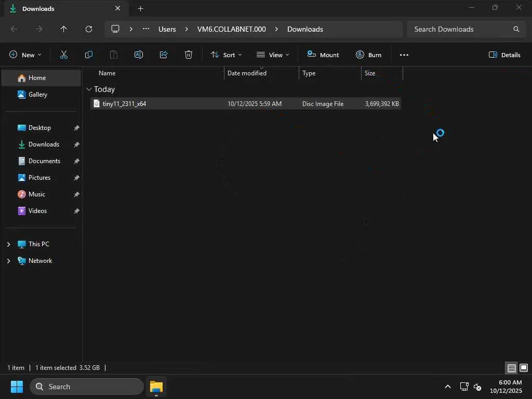Expand chevron after VM6.COLLABNET.000 in breadcrumb
The image size is (532, 399).
coord(276,29)
